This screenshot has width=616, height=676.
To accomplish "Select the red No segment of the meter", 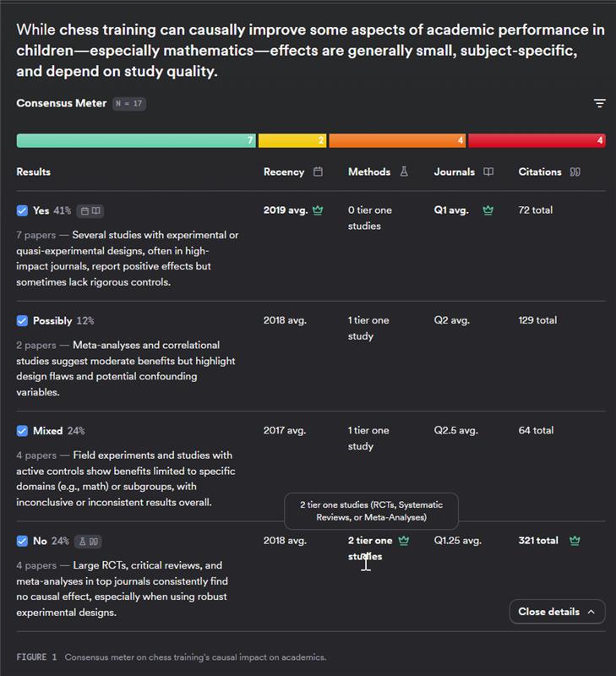I will 537,140.
